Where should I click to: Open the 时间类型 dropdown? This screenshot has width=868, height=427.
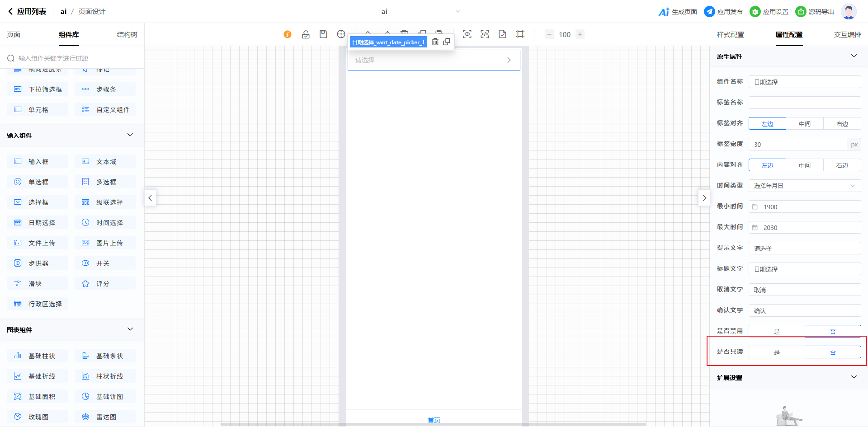click(x=804, y=186)
